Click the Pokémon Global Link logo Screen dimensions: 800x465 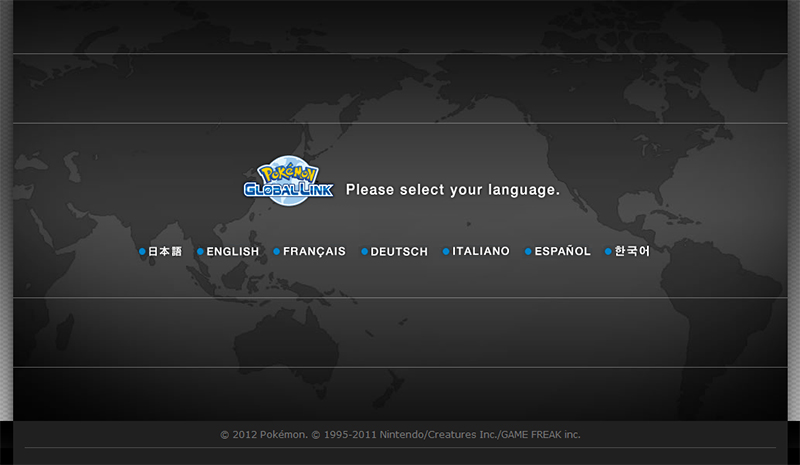click(288, 181)
